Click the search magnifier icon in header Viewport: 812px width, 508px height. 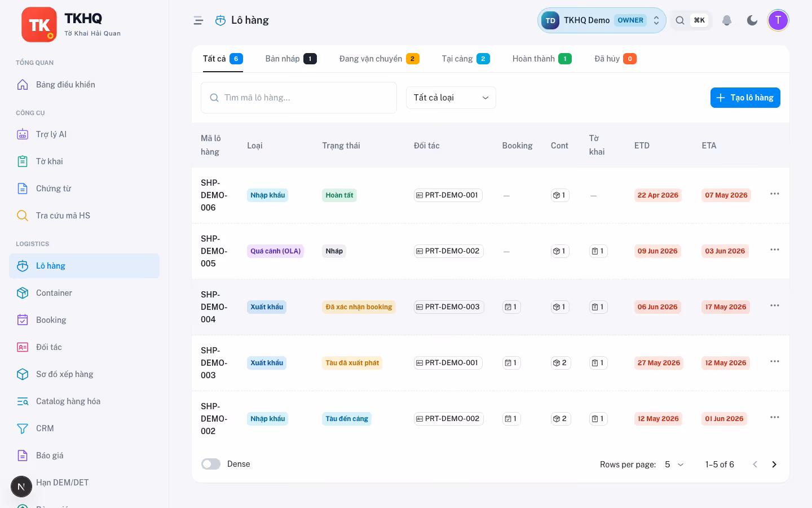680,20
